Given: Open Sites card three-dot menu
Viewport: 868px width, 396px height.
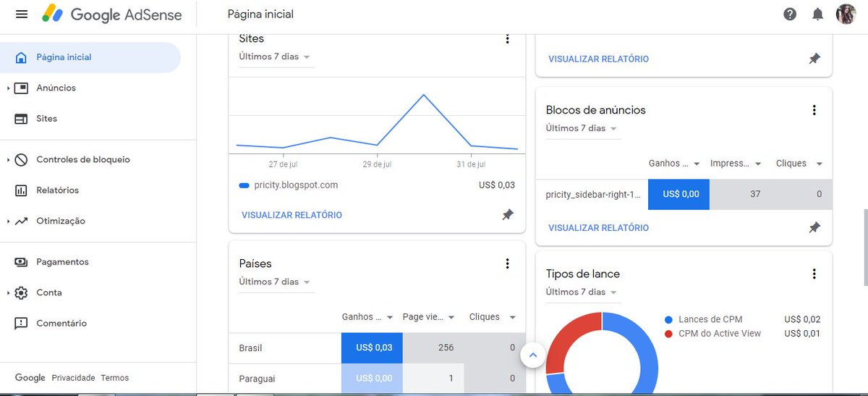Looking at the screenshot, I should coord(508,39).
